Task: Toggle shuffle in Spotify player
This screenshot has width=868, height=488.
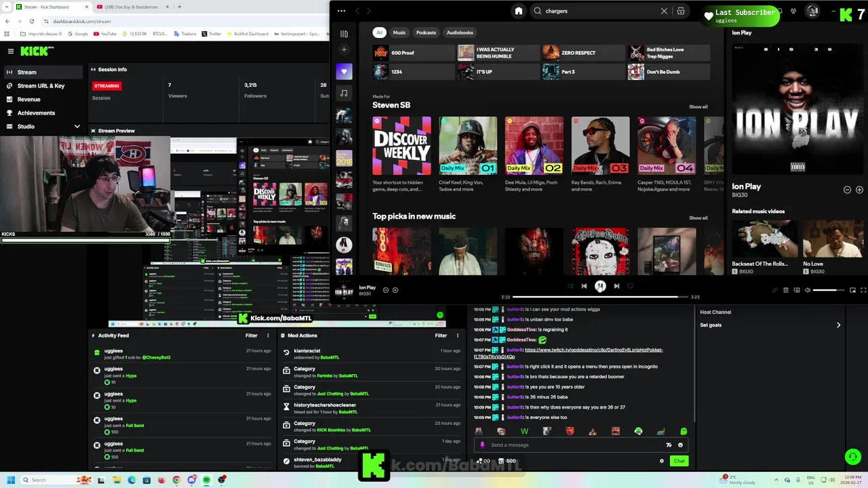Action: pyautogui.click(x=570, y=286)
